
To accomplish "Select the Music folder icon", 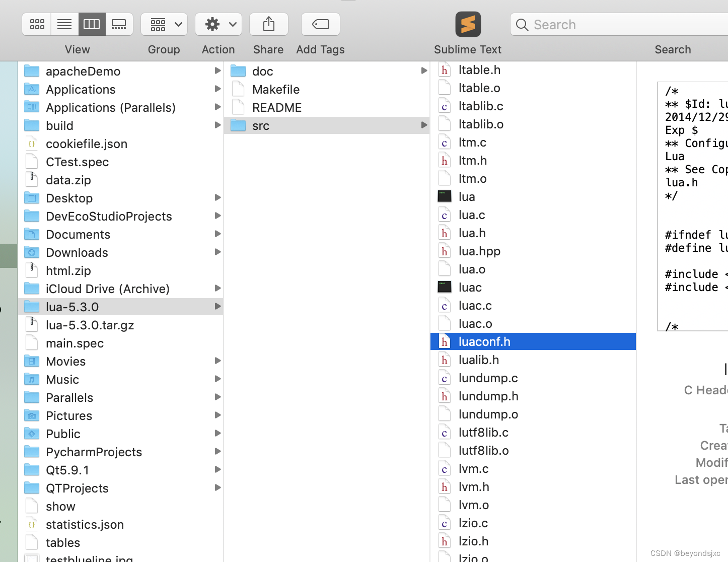I will coord(32,379).
